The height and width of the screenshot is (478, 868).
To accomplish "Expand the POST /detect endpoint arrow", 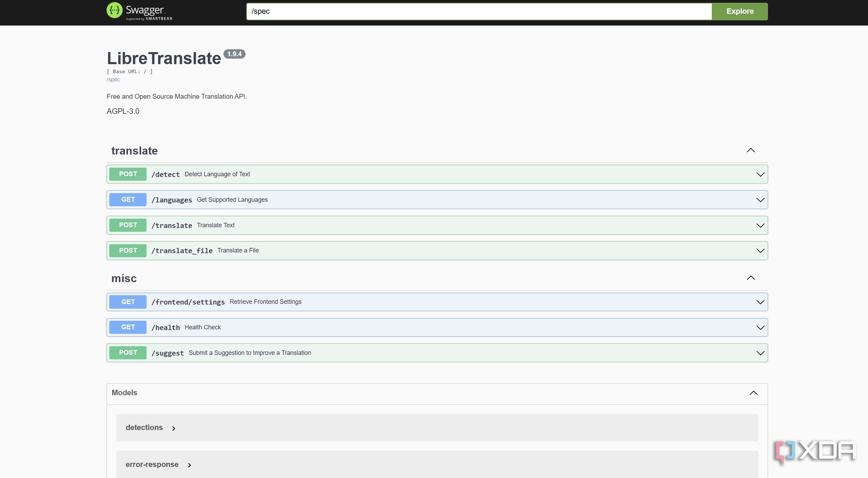I will pos(760,175).
